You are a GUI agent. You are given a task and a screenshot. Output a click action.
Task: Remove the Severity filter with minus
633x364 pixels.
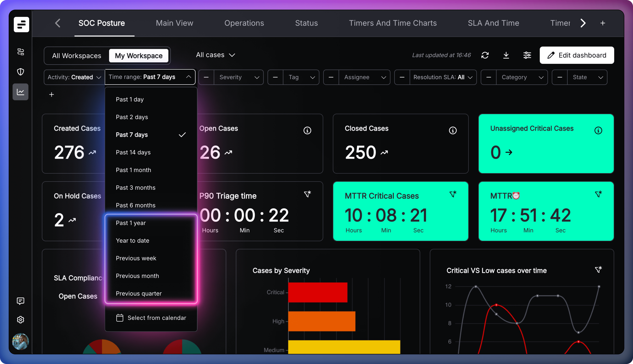tap(206, 77)
